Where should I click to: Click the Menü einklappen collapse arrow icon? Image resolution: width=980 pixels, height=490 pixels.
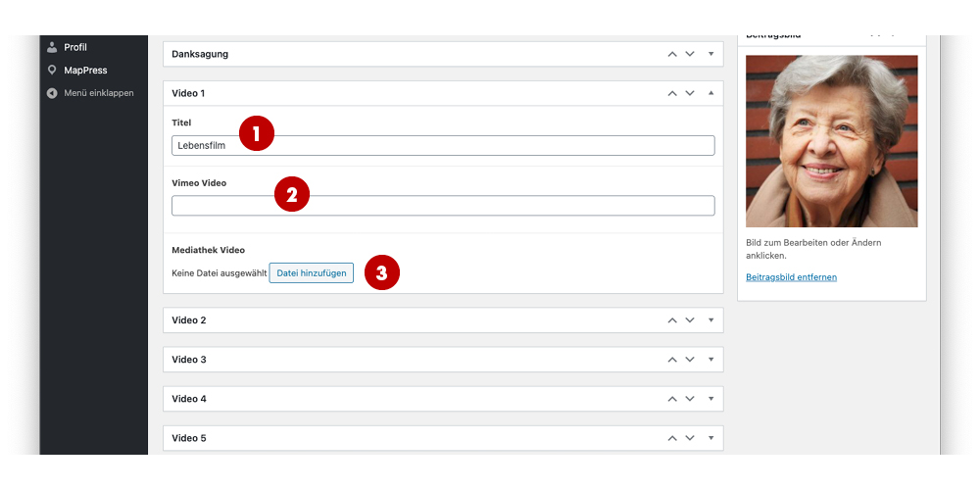click(x=52, y=93)
